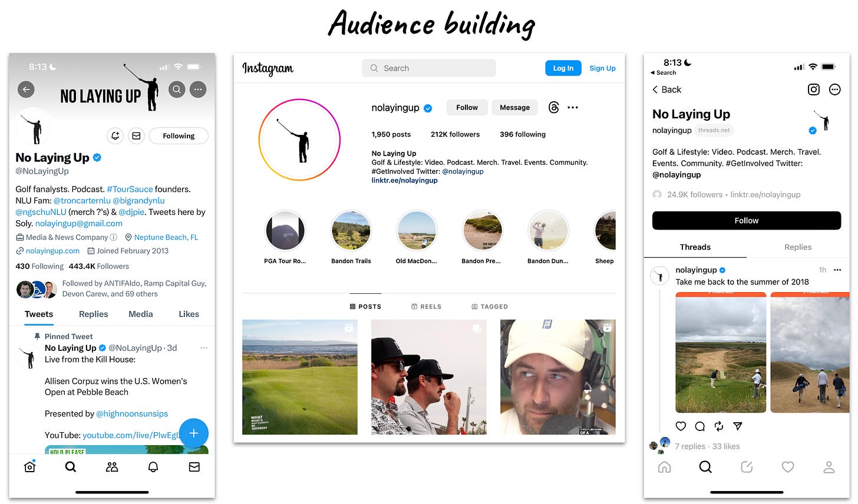Tap the Twitter bottom bar search icon
Image resolution: width=858 pixels, height=504 pixels.
(71, 467)
